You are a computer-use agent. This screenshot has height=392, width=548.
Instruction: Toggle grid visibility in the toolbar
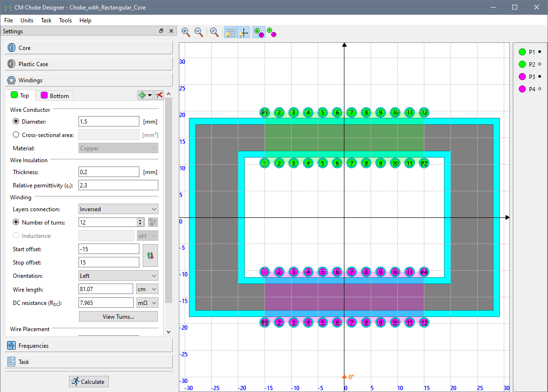click(231, 32)
